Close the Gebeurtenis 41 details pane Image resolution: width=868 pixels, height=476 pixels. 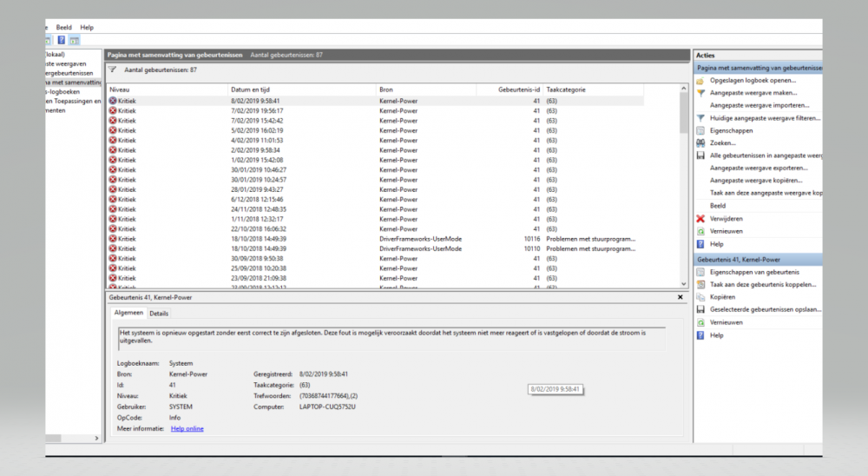coord(681,297)
